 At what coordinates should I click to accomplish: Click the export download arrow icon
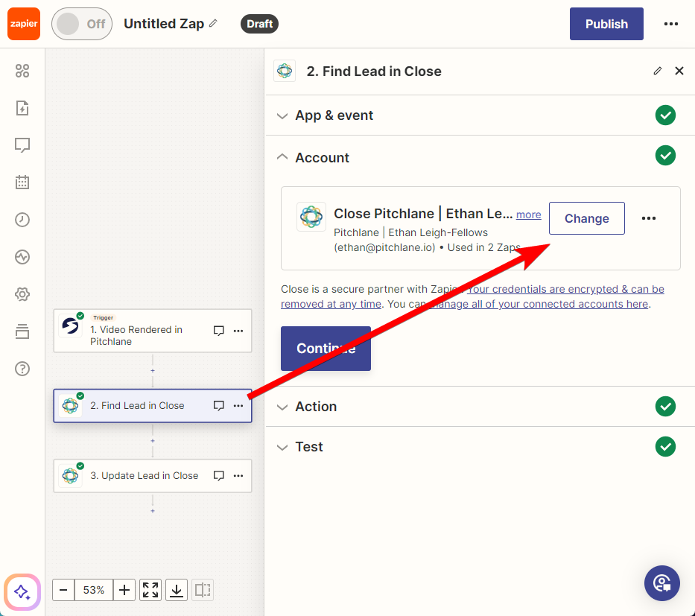tap(177, 590)
